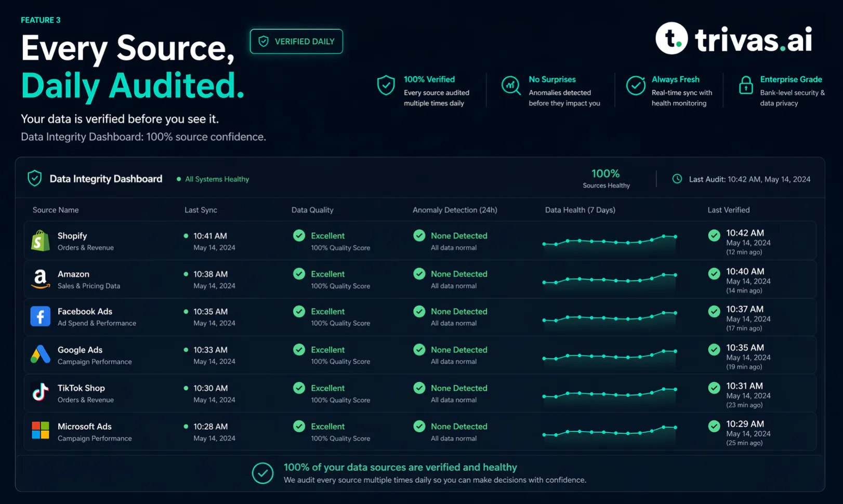Click the All Systems Healthy status

[213, 179]
